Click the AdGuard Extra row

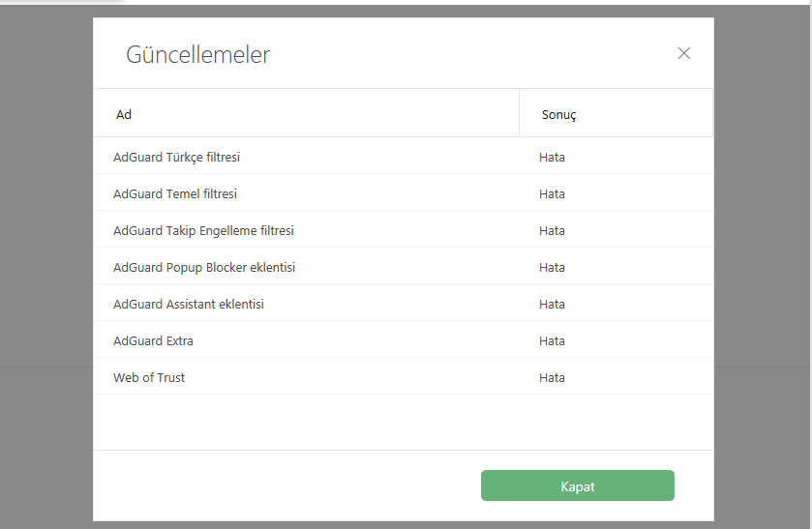coord(153,340)
